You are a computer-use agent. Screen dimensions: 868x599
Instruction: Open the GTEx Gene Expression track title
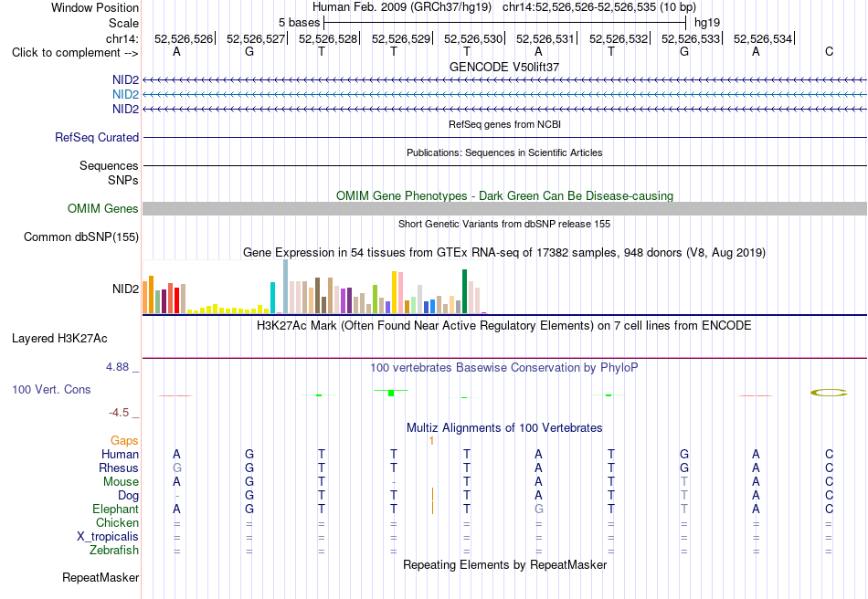(504, 253)
